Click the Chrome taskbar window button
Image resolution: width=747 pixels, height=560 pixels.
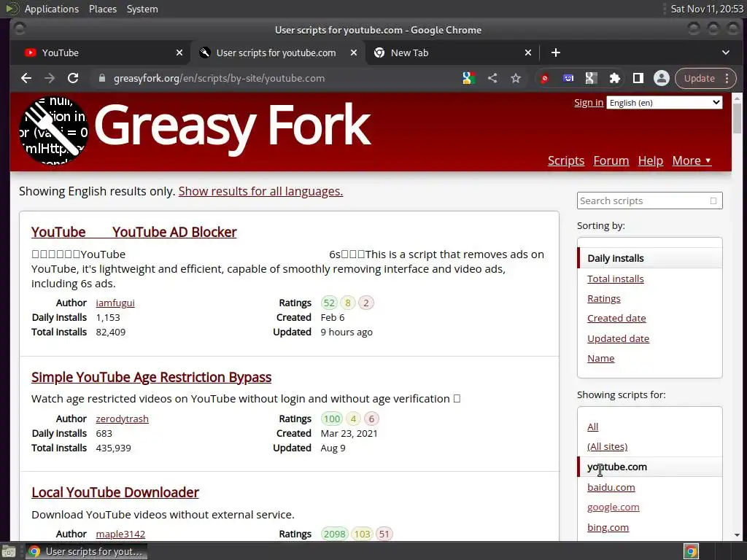86,551
